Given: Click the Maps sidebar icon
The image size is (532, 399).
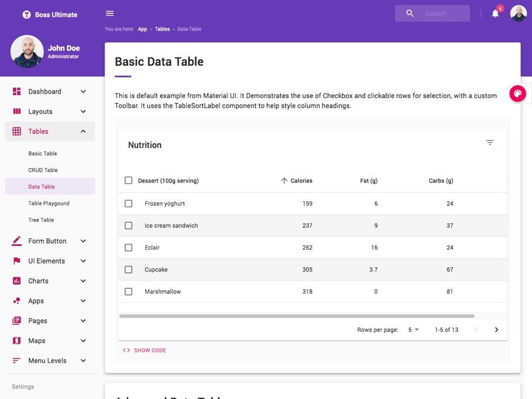Looking at the screenshot, I should [17, 341].
